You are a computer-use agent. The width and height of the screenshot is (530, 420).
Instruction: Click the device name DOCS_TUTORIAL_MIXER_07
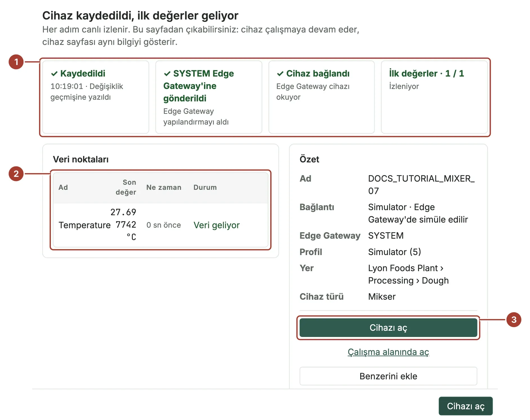[421, 185]
